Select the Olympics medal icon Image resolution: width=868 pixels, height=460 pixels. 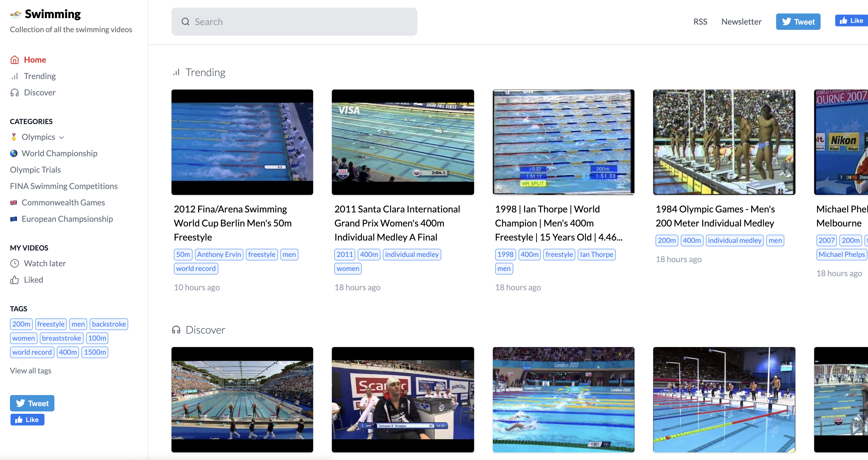13,137
